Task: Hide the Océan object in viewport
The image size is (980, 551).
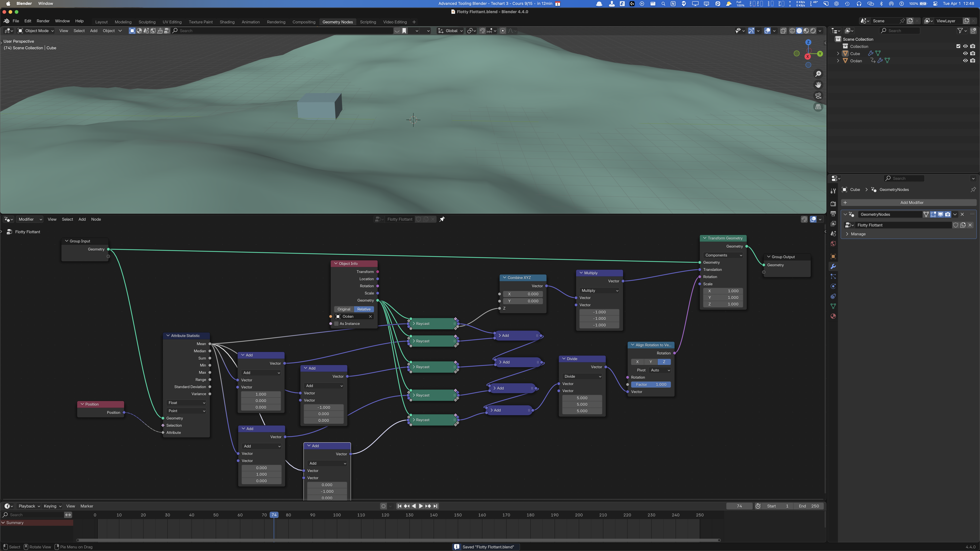Action: pyautogui.click(x=966, y=61)
